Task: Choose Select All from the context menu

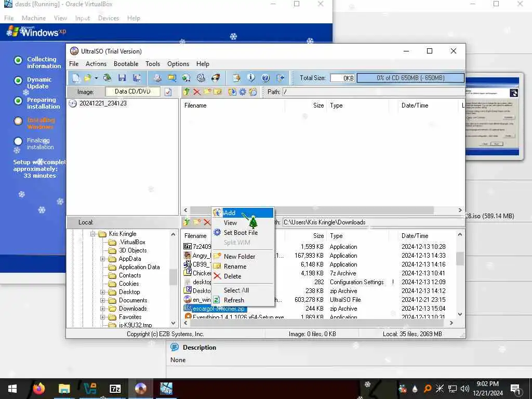Action: tap(243, 290)
